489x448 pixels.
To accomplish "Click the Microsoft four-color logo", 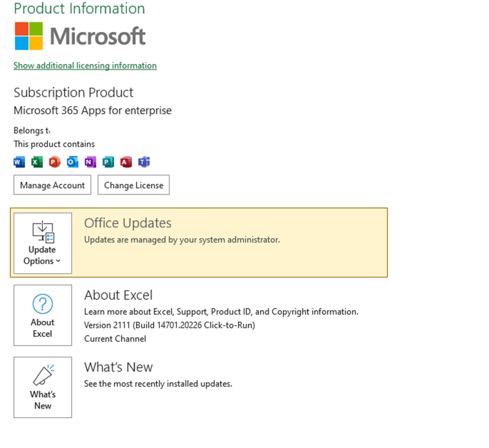I will pos(29,36).
